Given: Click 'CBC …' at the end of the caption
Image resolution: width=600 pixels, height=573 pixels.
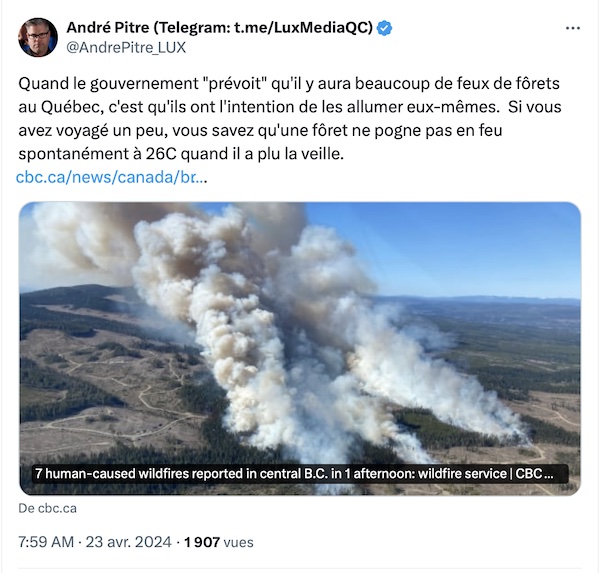Looking at the screenshot, I should pyautogui.click(x=535, y=474).
